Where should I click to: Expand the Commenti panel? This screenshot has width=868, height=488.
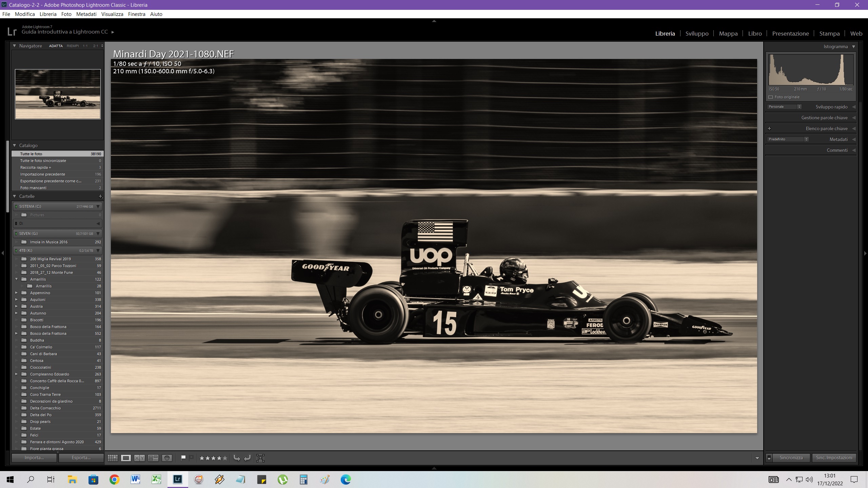pos(854,150)
